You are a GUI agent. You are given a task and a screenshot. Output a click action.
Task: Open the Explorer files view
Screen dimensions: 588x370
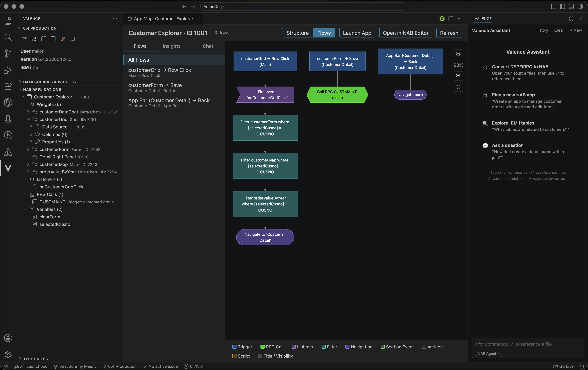(8, 21)
